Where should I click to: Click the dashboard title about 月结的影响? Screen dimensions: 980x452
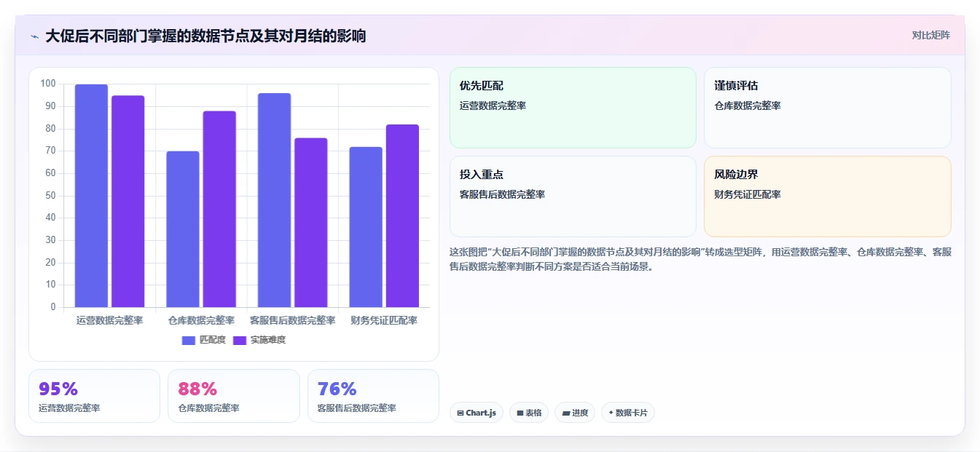[205, 36]
